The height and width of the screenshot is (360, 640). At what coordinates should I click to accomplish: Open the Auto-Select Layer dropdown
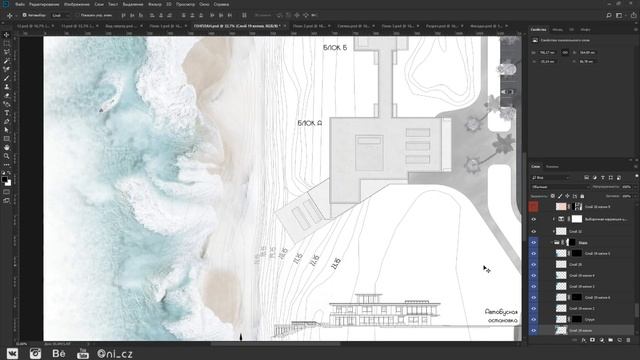click(61, 15)
